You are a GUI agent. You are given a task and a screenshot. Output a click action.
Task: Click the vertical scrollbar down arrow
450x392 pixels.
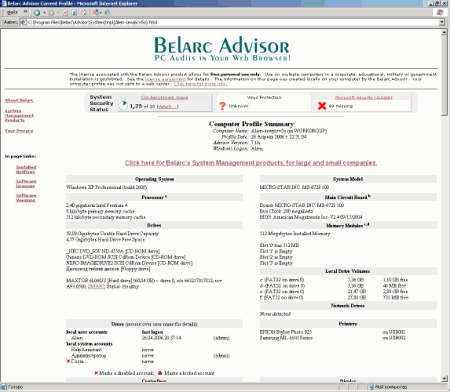tap(444, 379)
